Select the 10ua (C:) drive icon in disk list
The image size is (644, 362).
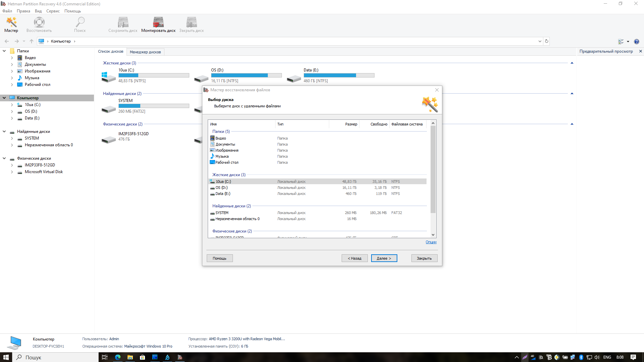pyautogui.click(x=109, y=76)
